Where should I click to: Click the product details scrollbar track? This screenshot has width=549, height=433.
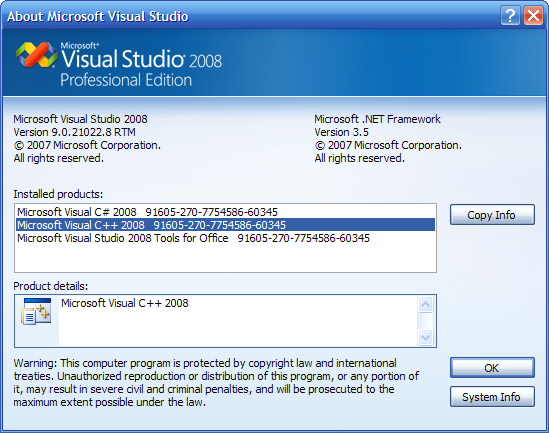point(425,321)
